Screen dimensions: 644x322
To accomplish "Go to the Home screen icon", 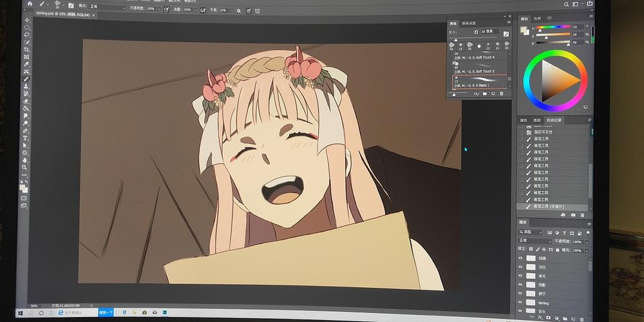I will pyautogui.click(x=30, y=4).
